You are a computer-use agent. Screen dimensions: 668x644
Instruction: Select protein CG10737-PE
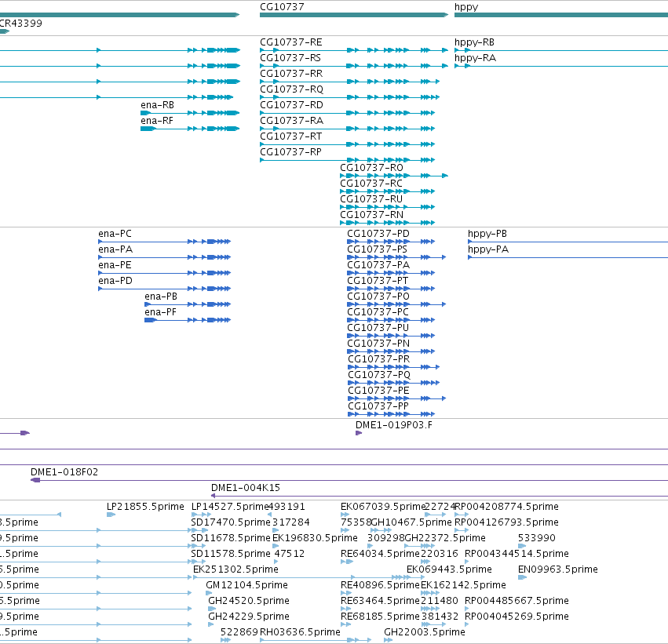378,391
